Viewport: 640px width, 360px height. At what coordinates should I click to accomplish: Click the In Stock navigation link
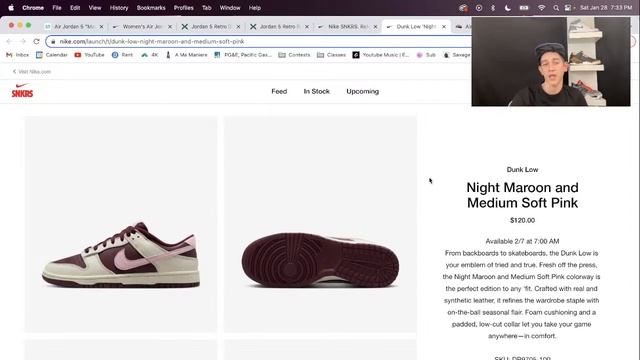pyautogui.click(x=316, y=91)
